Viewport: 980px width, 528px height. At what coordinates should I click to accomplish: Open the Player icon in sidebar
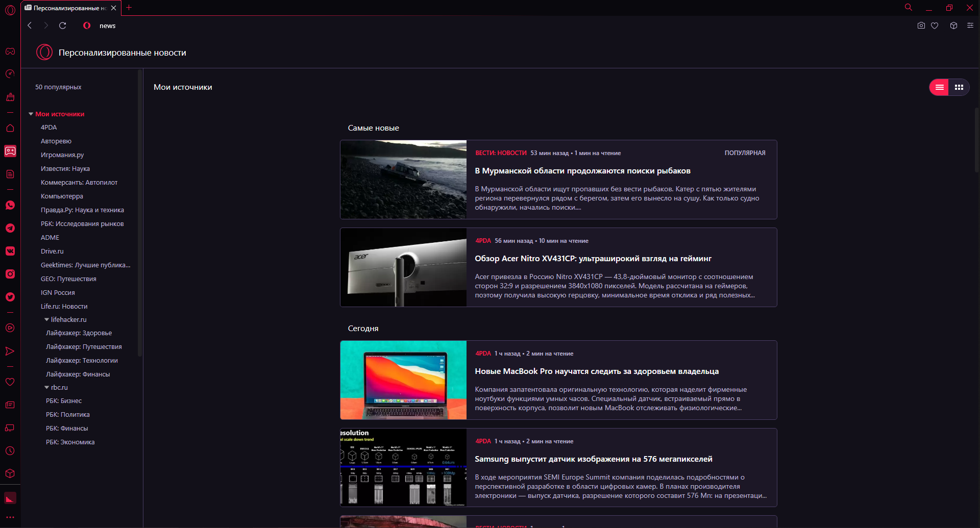click(10, 328)
